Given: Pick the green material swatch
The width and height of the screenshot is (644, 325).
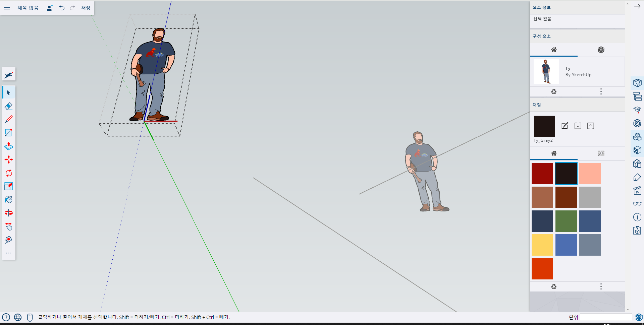Looking at the screenshot, I should [566, 221].
